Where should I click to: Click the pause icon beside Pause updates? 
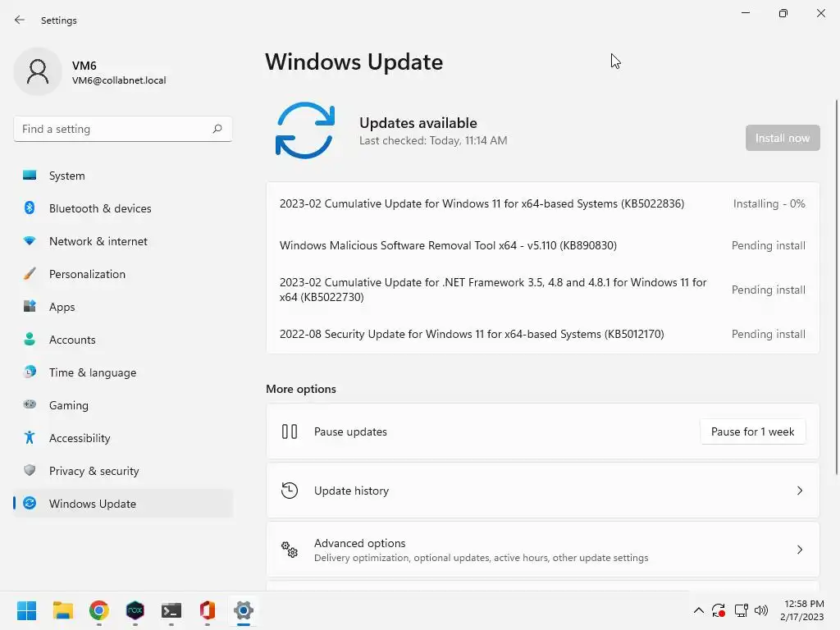tap(290, 431)
